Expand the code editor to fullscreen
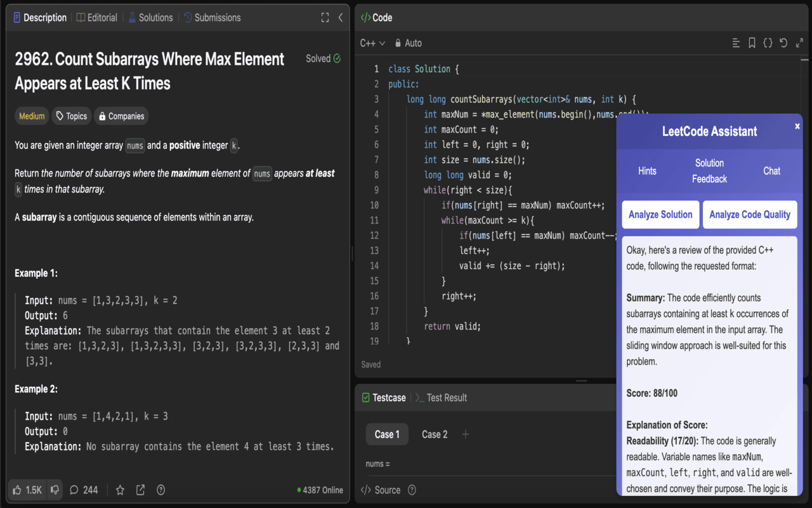The image size is (812, 508). tap(799, 43)
